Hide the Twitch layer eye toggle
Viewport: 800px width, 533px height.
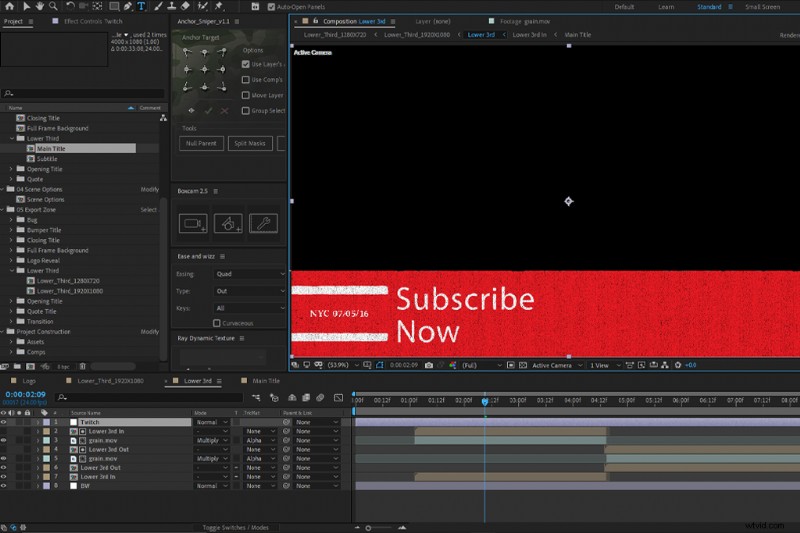(x=4, y=422)
